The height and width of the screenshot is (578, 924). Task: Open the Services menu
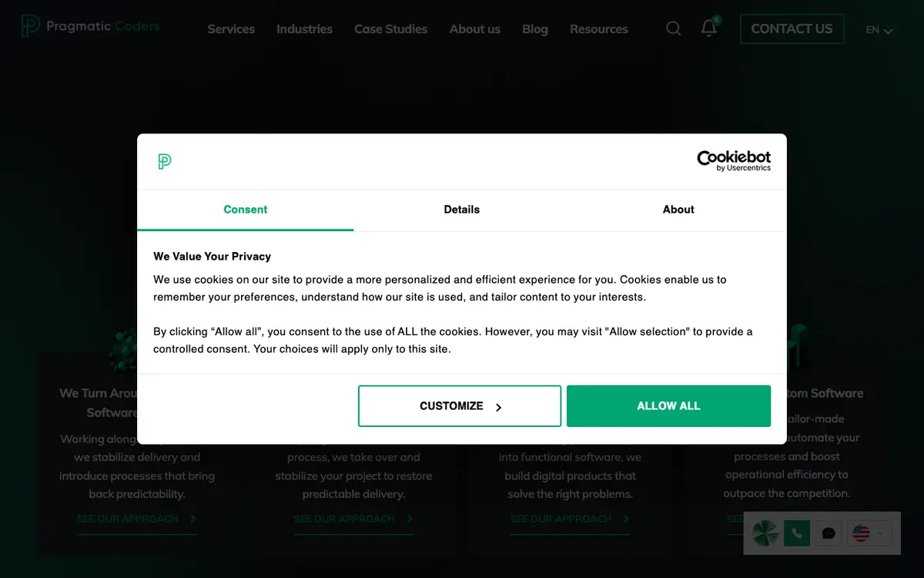(x=231, y=29)
